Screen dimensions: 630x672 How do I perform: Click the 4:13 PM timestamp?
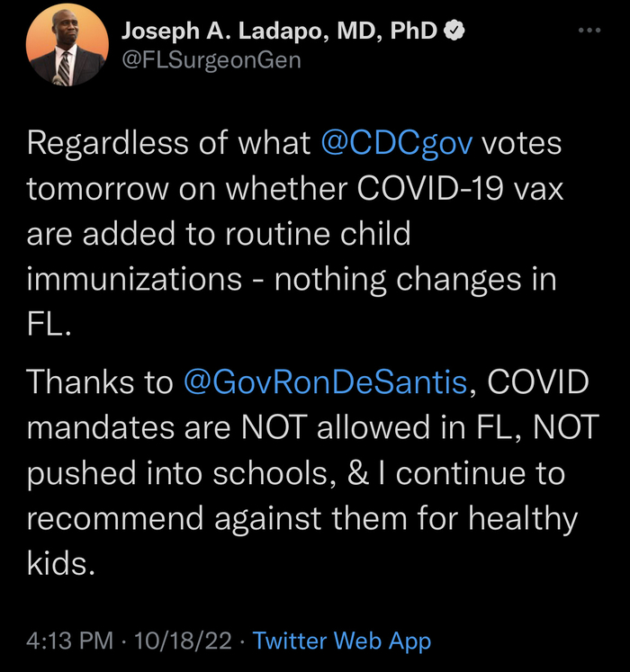point(70,641)
